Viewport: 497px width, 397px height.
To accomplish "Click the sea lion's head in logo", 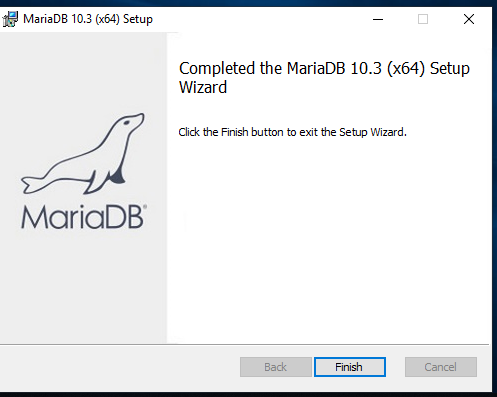I will click(x=131, y=122).
